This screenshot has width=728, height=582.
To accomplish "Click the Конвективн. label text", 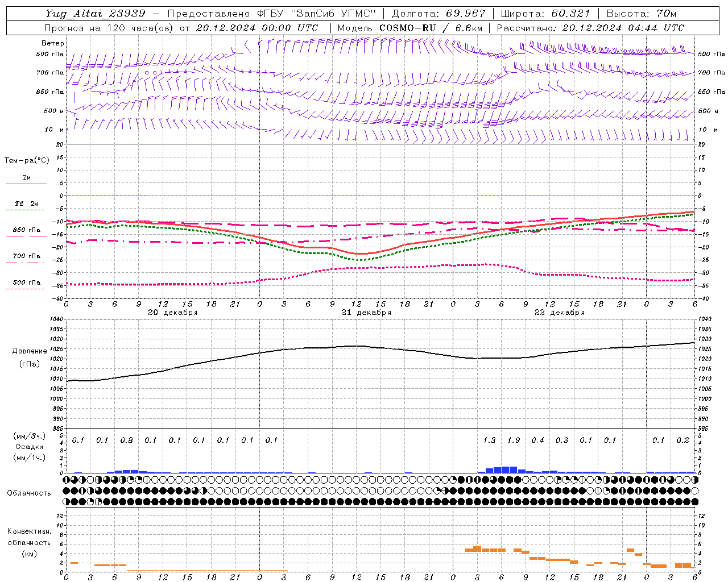I will click(x=30, y=531).
